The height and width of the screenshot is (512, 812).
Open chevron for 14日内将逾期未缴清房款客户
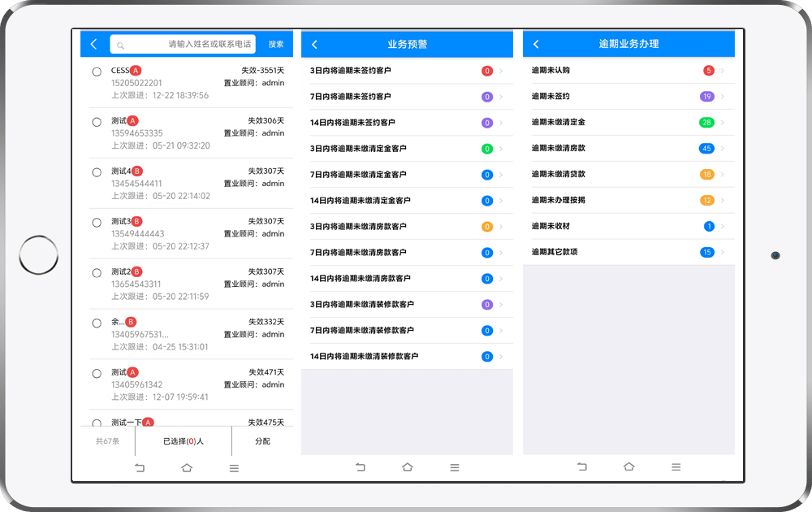click(x=501, y=278)
